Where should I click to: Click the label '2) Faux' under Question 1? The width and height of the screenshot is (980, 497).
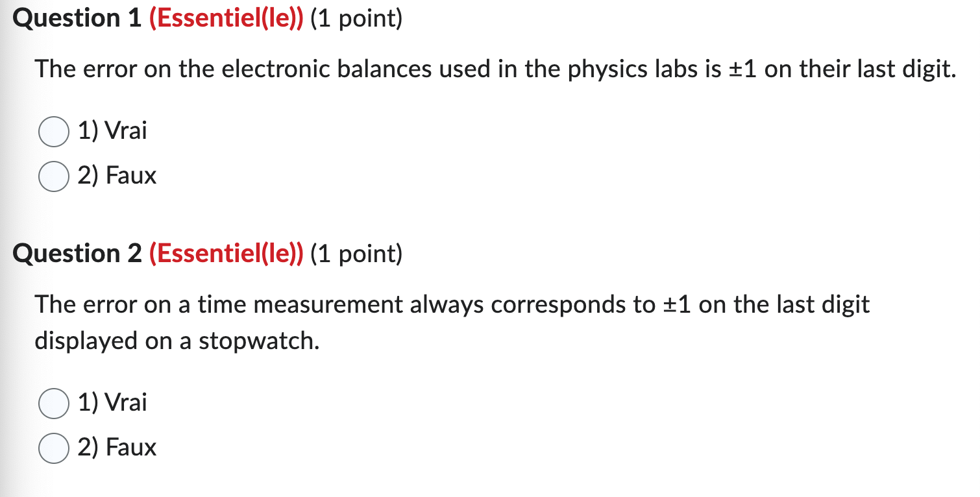pos(117,175)
